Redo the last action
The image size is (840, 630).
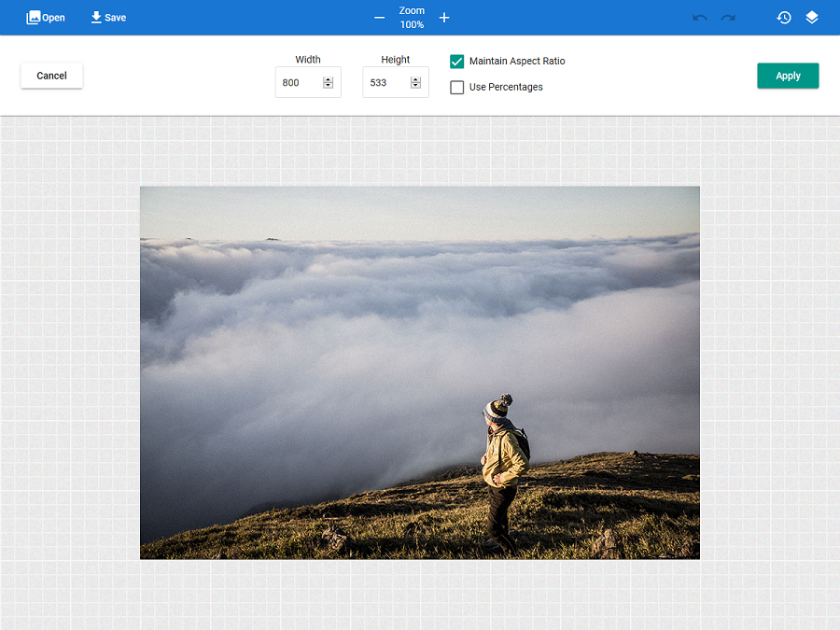[727, 17]
